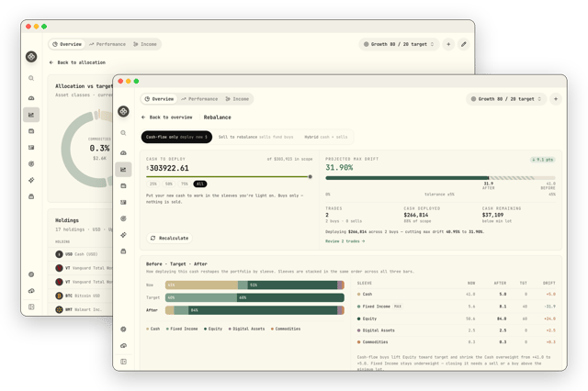588x391 pixels.
Task: Click the DRIFT column header in the sleeve table
Action: click(548, 283)
